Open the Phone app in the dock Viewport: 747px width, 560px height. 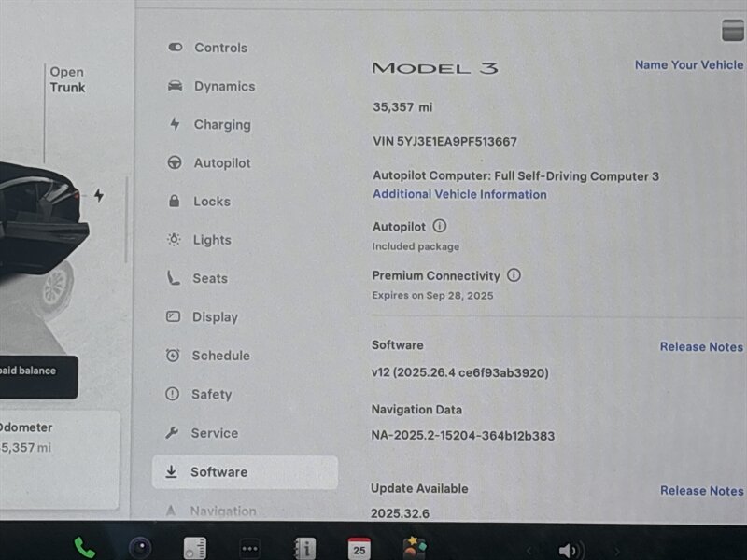coord(84,548)
